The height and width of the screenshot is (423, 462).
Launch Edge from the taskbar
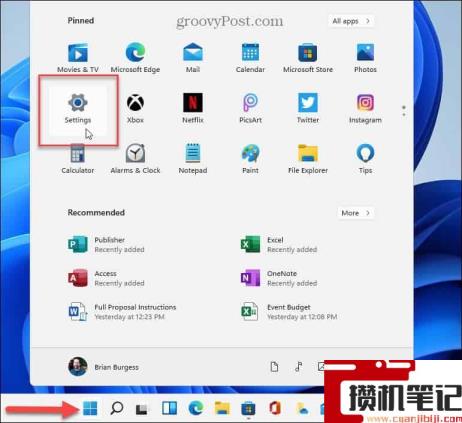196,408
